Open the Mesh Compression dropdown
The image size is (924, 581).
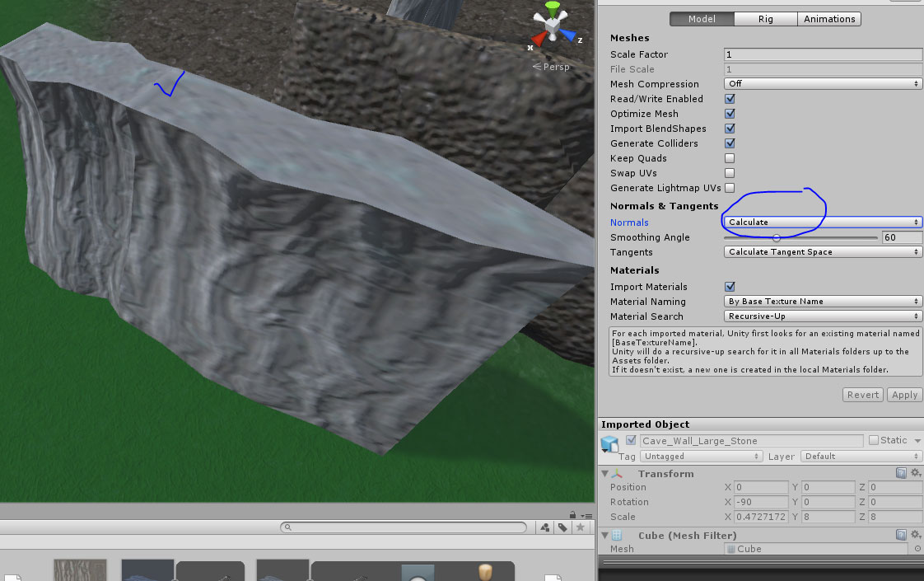(821, 83)
